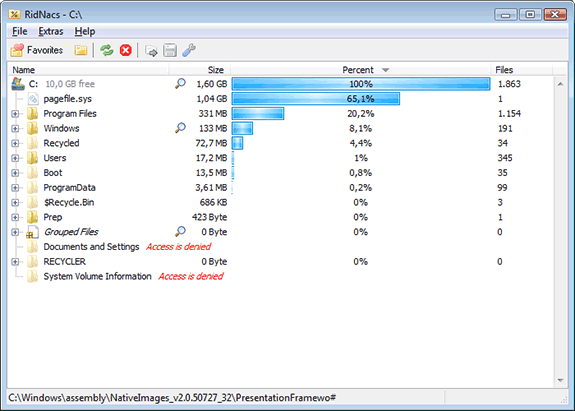Expand the Program Files folder

[15, 114]
